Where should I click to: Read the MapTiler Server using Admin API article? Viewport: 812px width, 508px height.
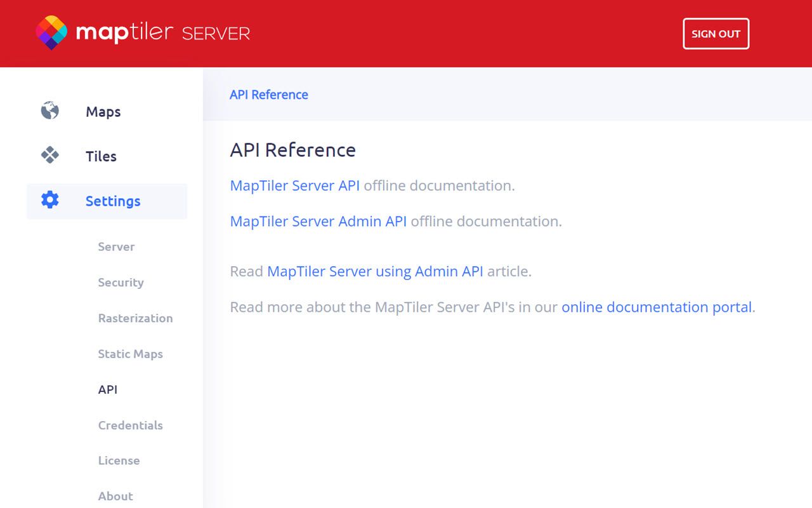pyautogui.click(x=375, y=271)
